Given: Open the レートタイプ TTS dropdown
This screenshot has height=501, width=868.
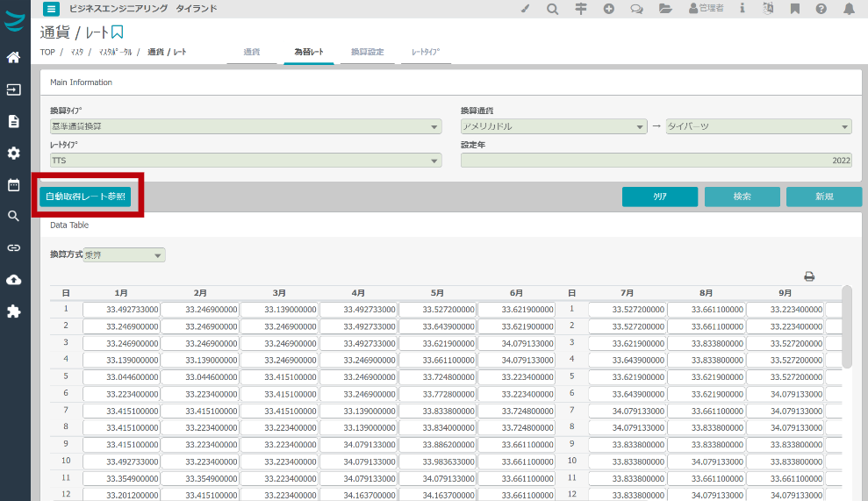Looking at the screenshot, I should 246,161.
